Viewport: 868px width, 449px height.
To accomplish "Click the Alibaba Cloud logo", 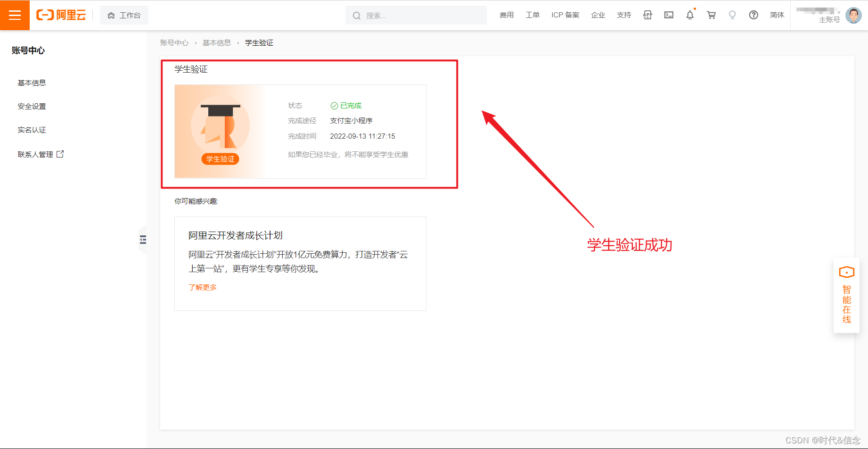I will click(x=61, y=15).
